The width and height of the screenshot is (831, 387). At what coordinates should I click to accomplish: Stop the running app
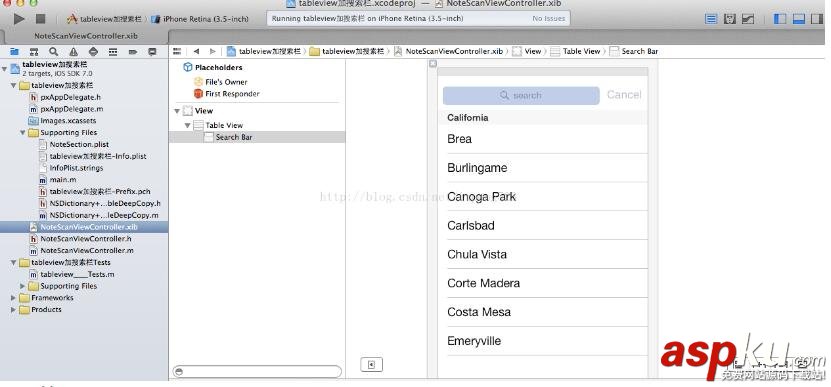[40, 19]
